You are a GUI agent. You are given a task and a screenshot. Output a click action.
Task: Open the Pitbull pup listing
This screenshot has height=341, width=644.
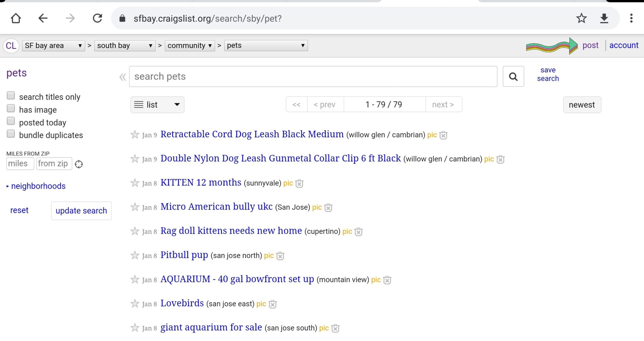[x=184, y=255]
